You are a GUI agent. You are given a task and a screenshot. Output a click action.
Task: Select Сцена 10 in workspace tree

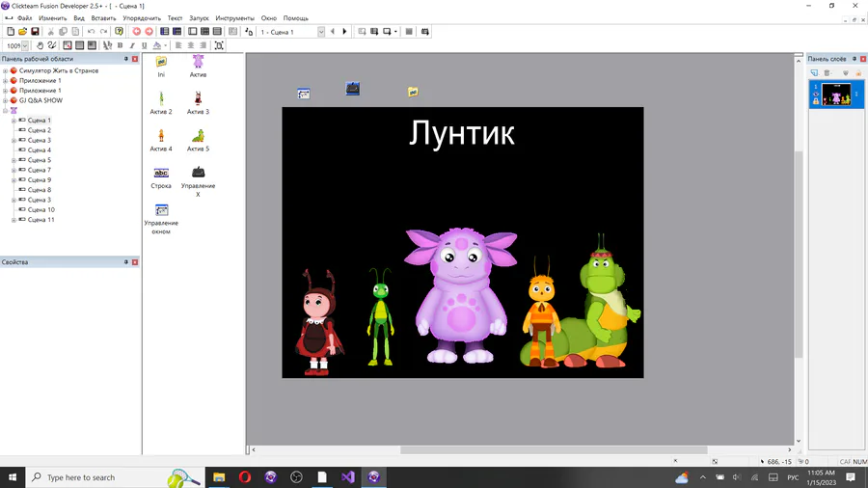(x=41, y=210)
